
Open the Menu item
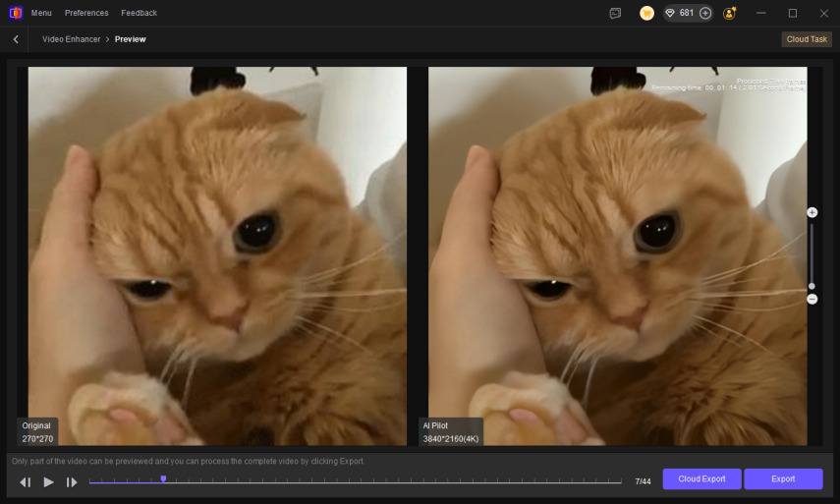click(x=41, y=13)
